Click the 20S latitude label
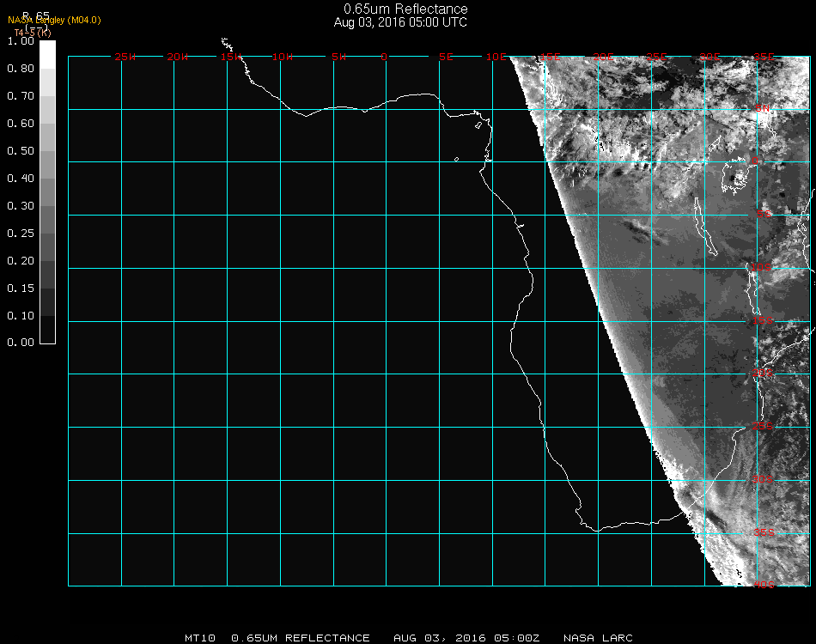The height and width of the screenshot is (644, 816). 763,374
